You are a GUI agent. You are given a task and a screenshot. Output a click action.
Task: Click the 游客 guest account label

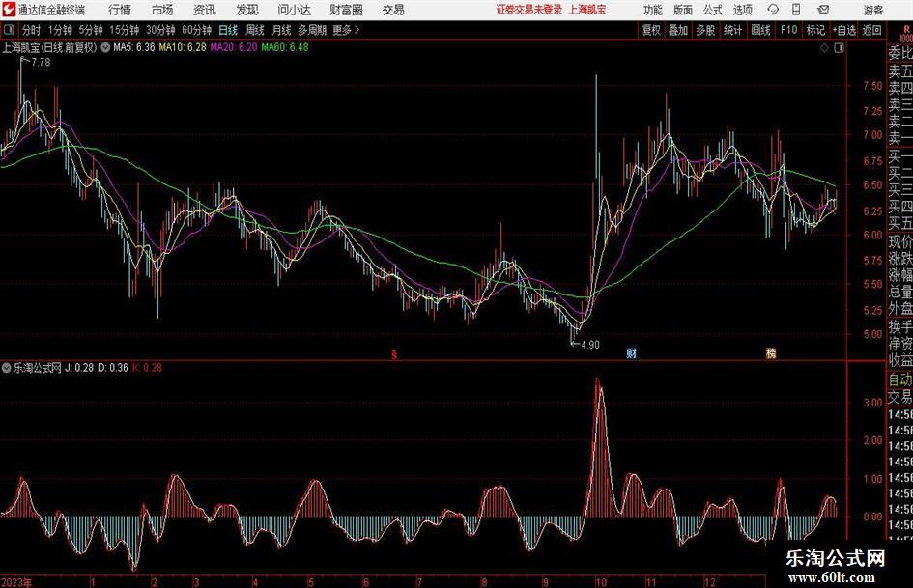pos(872,10)
